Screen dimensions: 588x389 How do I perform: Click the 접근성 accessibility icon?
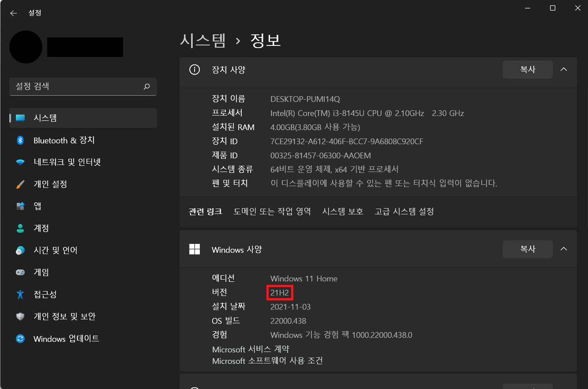(20, 295)
